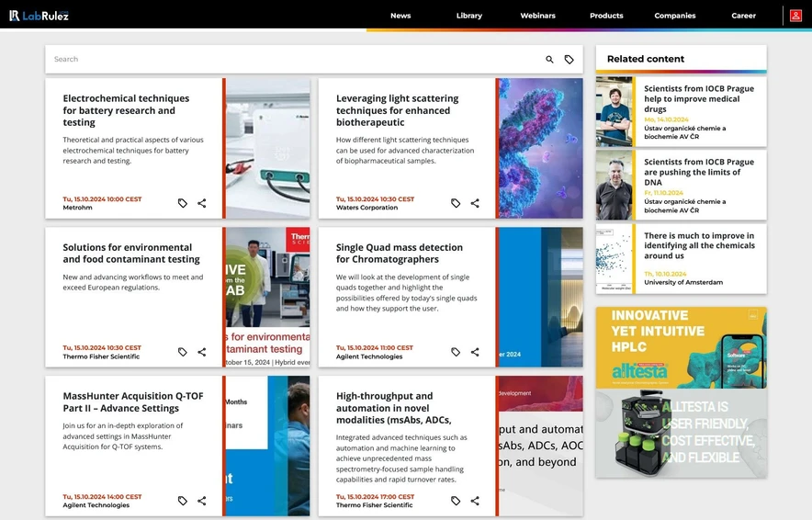Share the High-throughput and automation webinar
Image resolution: width=812 pixels, height=520 pixels.
475,501
